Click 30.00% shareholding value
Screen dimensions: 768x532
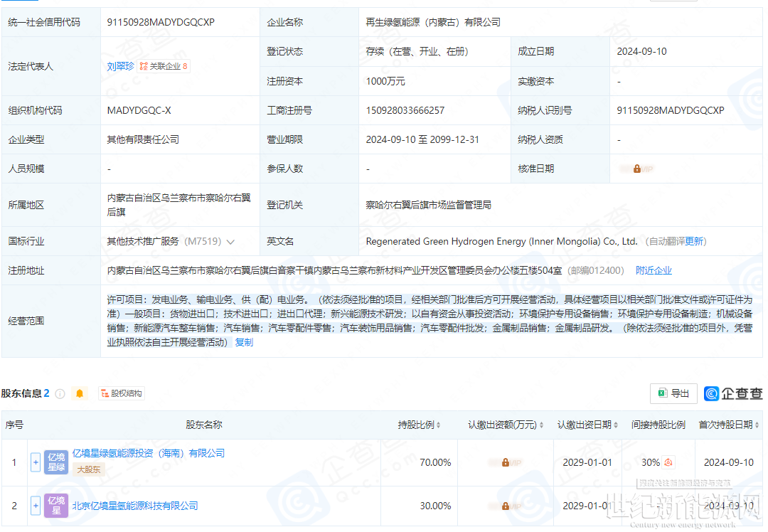435,506
